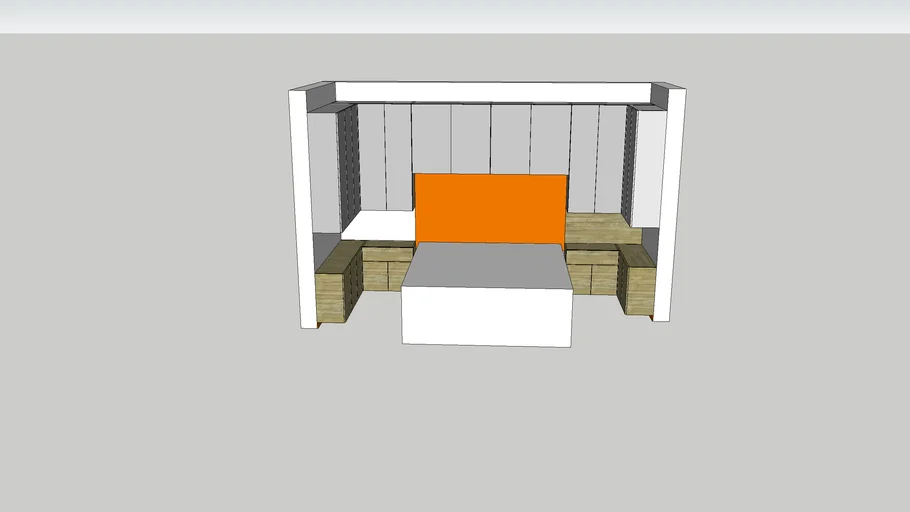Screen dimensions: 910x512
Task: Click the wooden shelf right of the headboard
Action: point(601,228)
